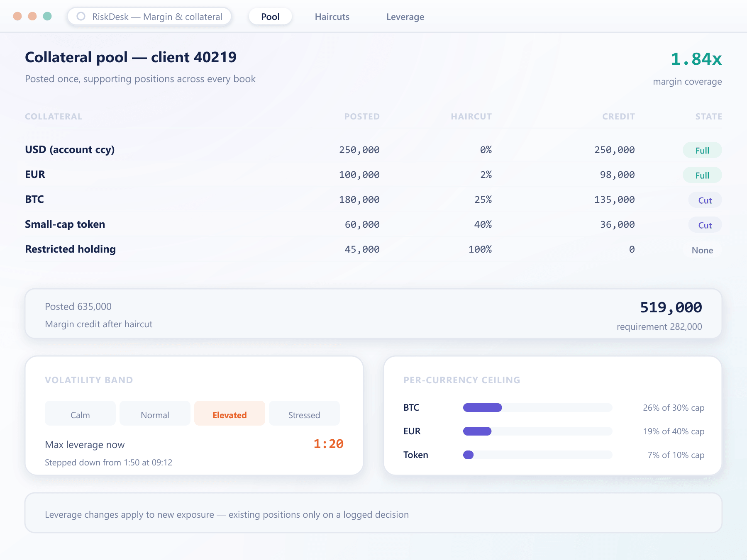Click the Cut badge in the BTC row
The width and height of the screenshot is (747, 560).
click(705, 200)
